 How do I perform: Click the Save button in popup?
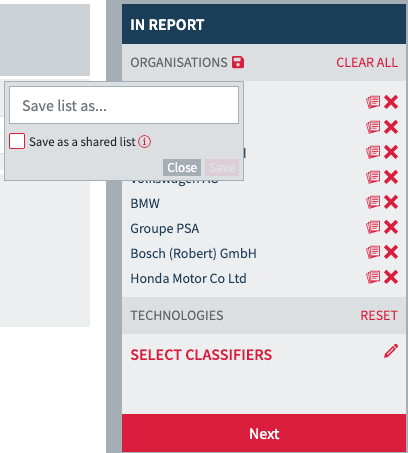tap(222, 167)
